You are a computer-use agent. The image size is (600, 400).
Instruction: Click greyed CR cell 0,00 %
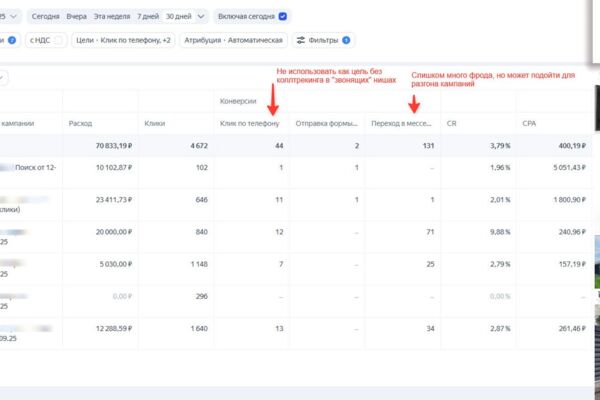[500, 296]
